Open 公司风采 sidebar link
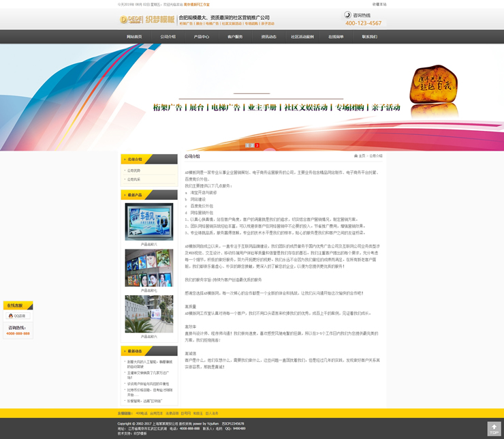Viewport: 504px width, 439px height. (x=133, y=179)
